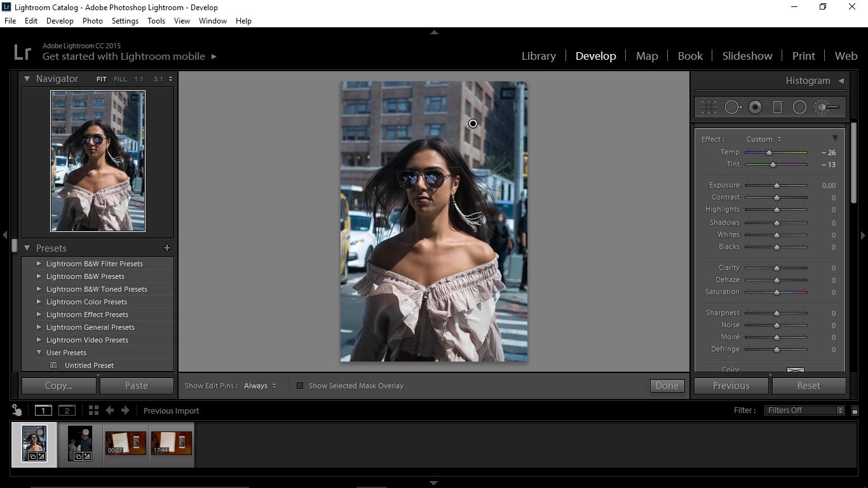868x488 pixels.
Task: Hide top module panel with arrow
Action: coord(434,32)
